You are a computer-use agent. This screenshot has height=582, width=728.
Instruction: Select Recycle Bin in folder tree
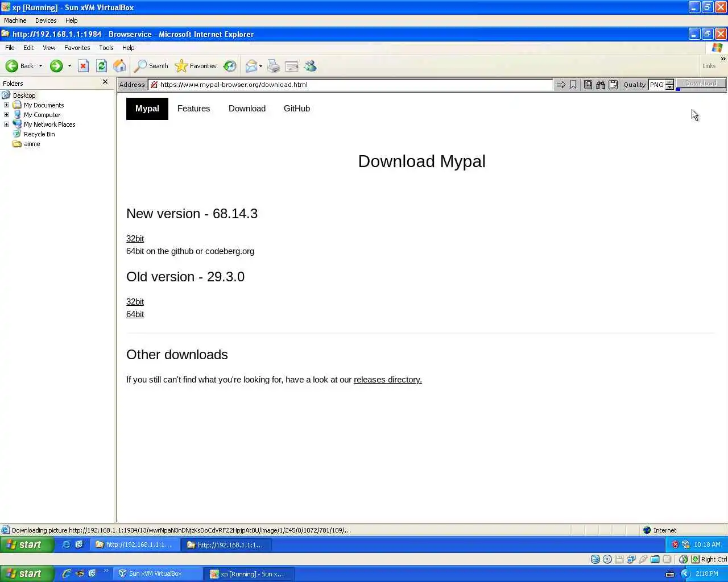coord(39,134)
